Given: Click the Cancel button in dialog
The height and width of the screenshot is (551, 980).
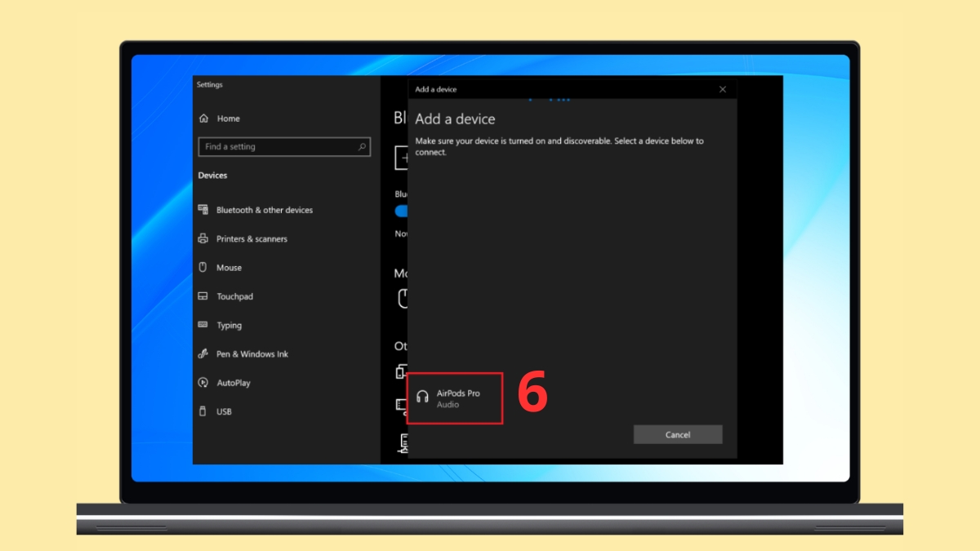Looking at the screenshot, I should point(678,434).
